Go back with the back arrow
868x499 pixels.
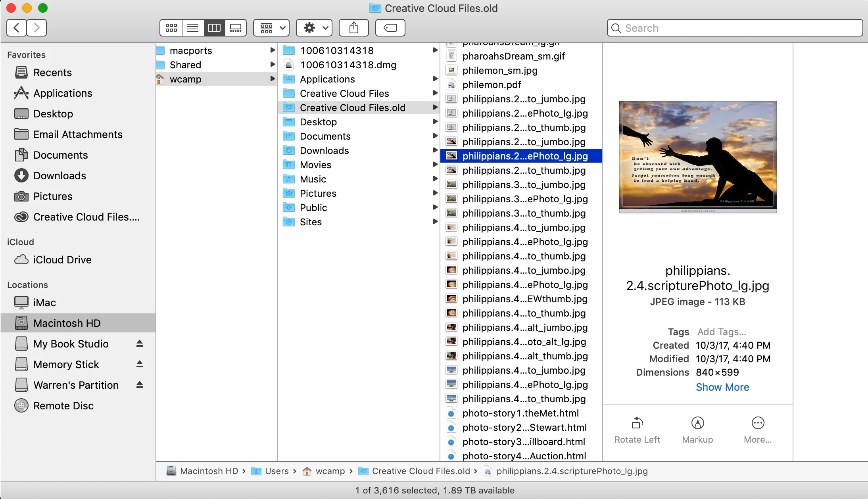tap(17, 28)
